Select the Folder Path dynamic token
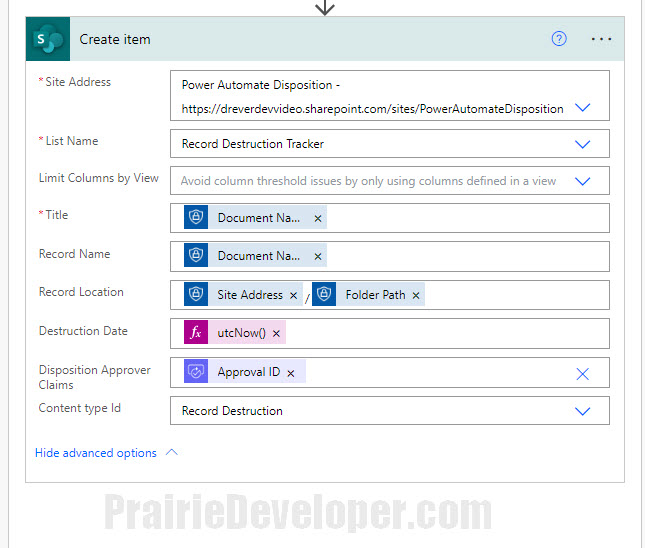The image size is (645, 548). click(369, 294)
